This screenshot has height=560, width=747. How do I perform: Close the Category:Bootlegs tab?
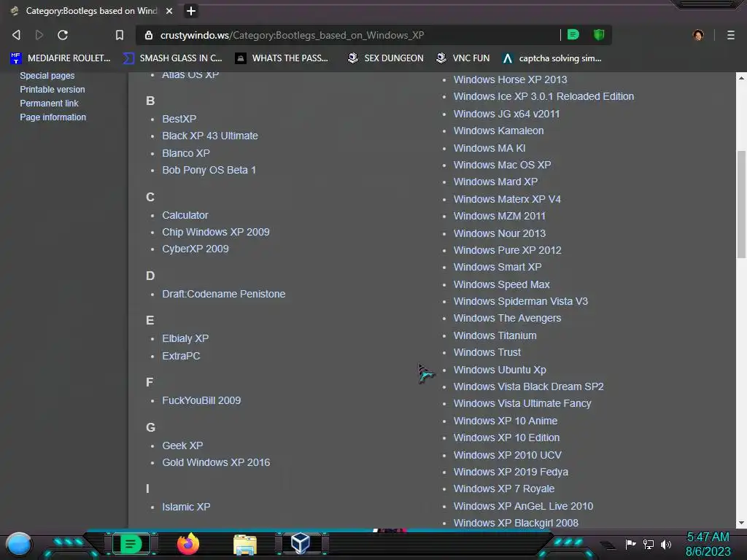[x=169, y=11]
